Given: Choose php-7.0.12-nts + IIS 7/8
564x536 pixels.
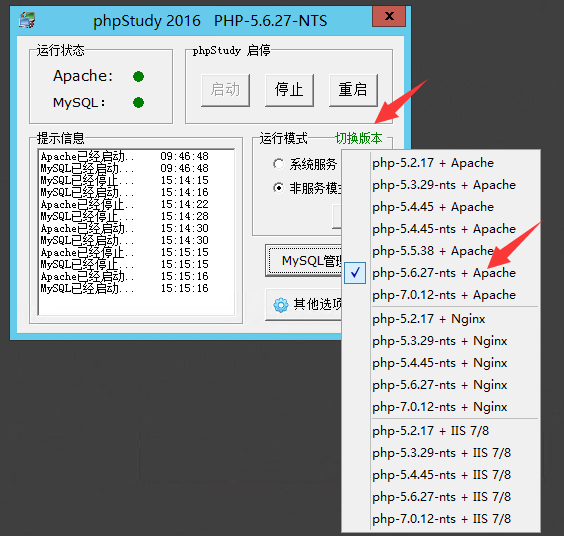Looking at the screenshot, I should click(441, 518).
